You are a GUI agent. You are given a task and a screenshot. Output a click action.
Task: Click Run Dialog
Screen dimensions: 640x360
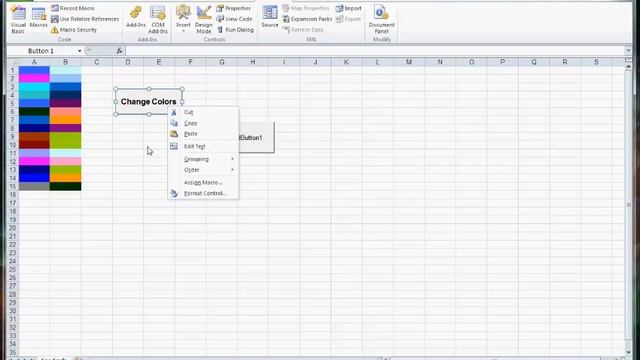tap(235, 30)
